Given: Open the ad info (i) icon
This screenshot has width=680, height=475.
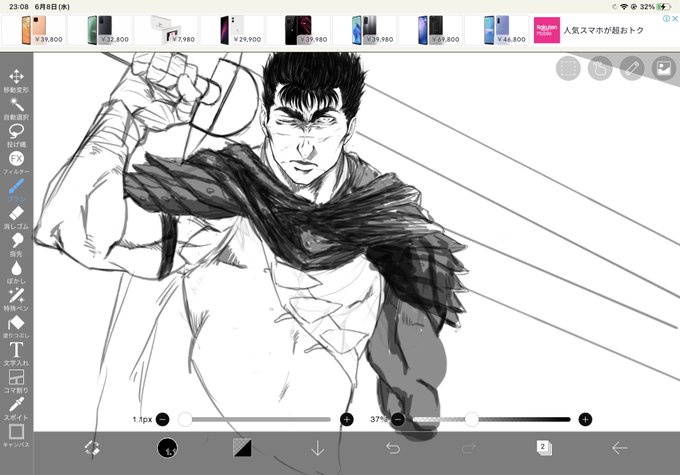Looking at the screenshot, I should click(667, 19).
